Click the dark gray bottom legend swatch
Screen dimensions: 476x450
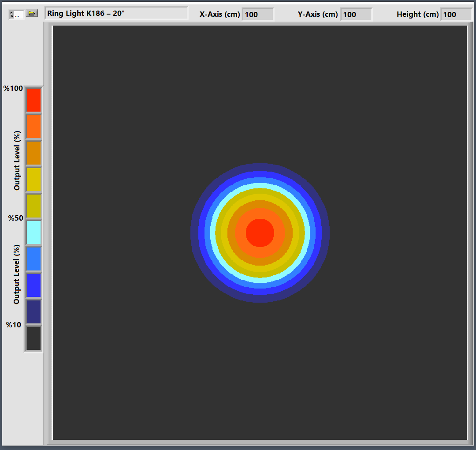click(x=33, y=338)
